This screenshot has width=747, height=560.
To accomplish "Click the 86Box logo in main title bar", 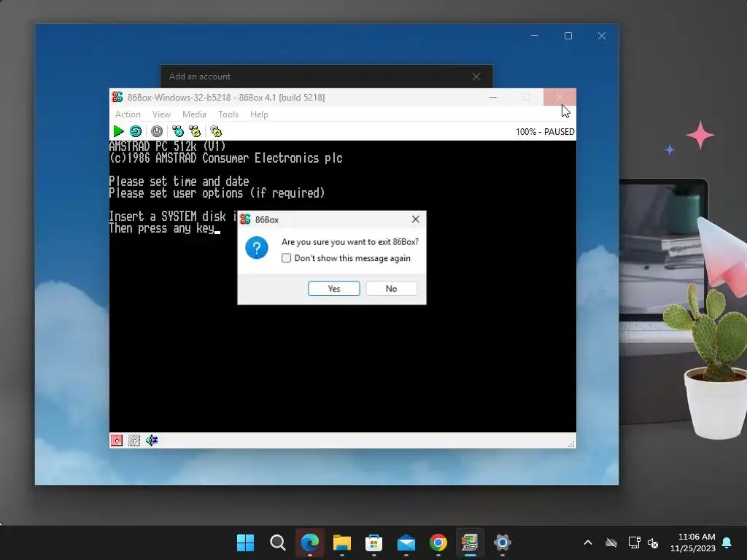I will (117, 97).
